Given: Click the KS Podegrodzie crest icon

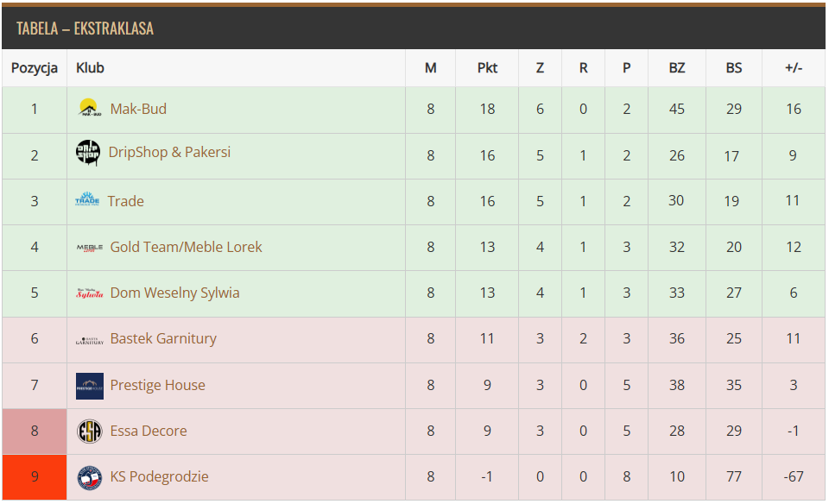Looking at the screenshot, I should pyautogui.click(x=90, y=477).
